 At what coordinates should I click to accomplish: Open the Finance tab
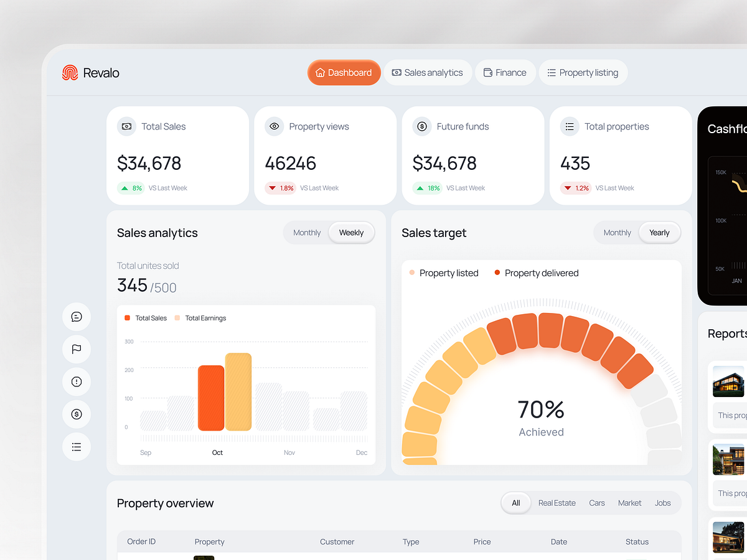(x=505, y=73)
